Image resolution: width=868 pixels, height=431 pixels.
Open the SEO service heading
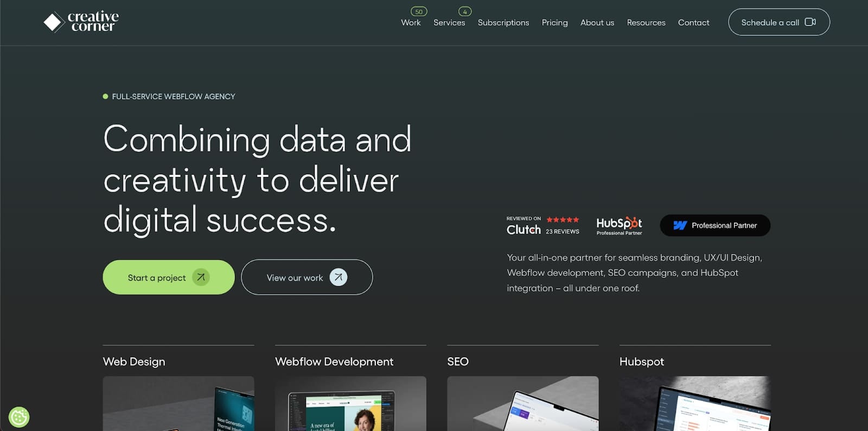pyautogui.click(x=458, y=362)
